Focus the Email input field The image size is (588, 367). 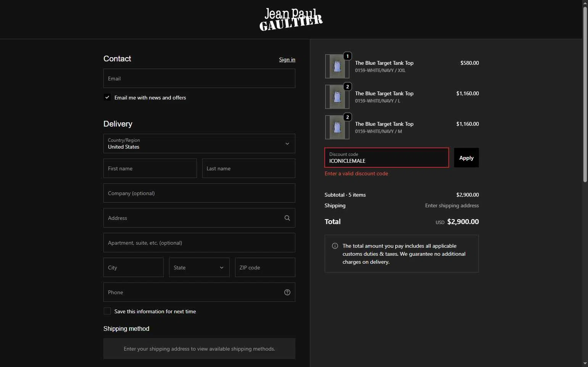pyautogui.click(x=199, y=79)
